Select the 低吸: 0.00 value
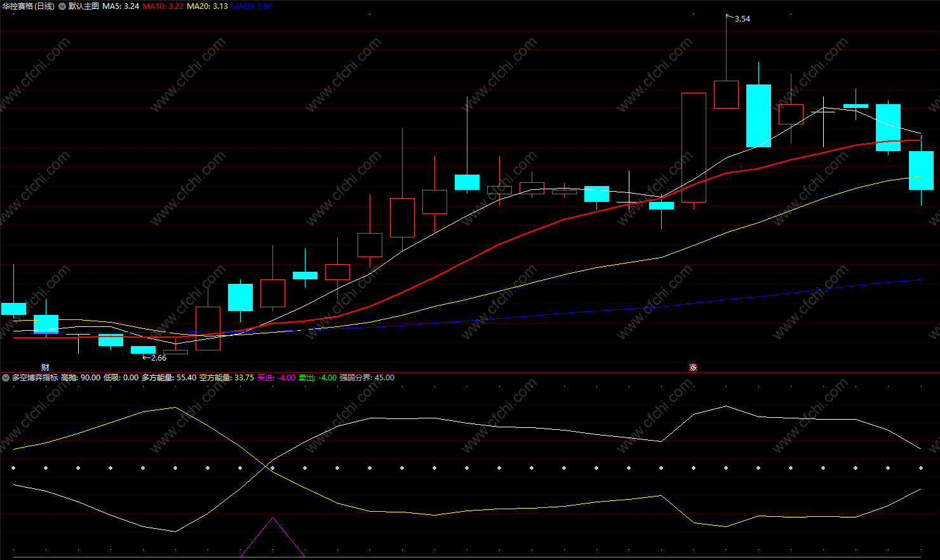The height and width of the screenshot is (560, 940). (121, 378)
